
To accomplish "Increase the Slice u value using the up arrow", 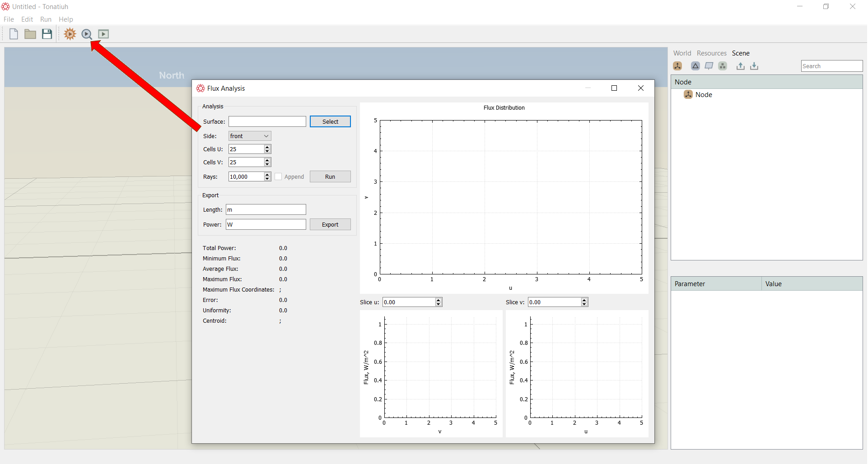I will (439, 300).
